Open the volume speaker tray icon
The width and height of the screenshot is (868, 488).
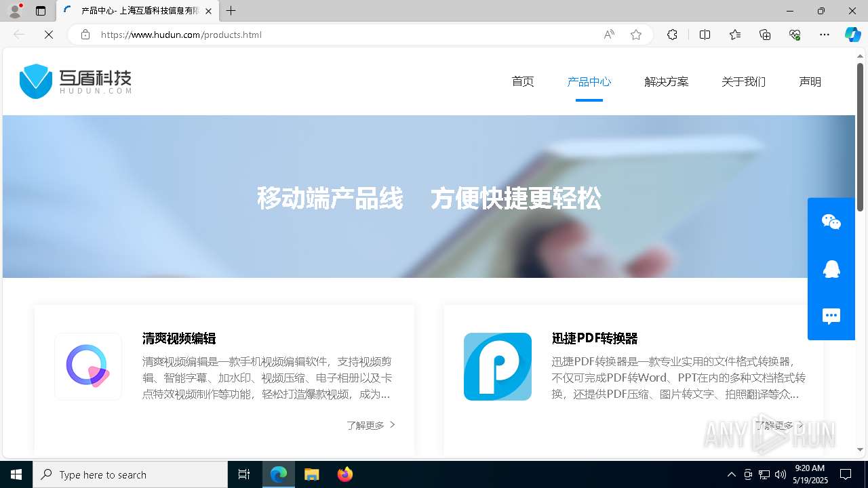(780, 474)
